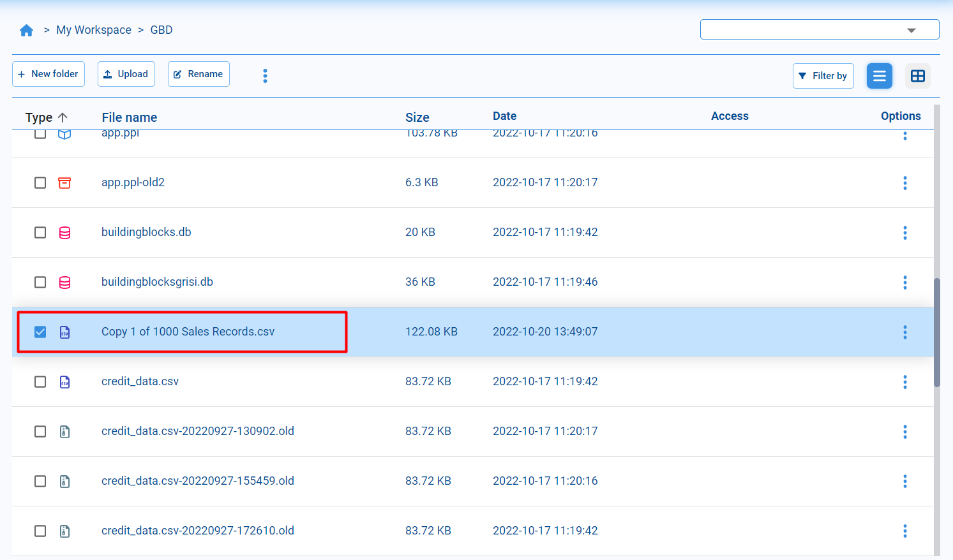Open the Filter by dropdown
This screenshot has height=560, width=953.
coord(823,75)
